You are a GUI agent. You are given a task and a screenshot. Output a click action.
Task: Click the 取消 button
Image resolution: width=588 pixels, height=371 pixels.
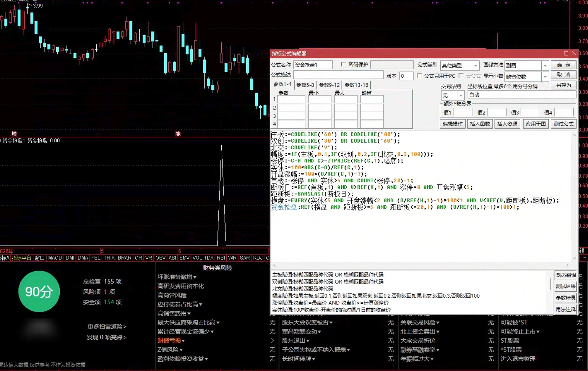564,75
